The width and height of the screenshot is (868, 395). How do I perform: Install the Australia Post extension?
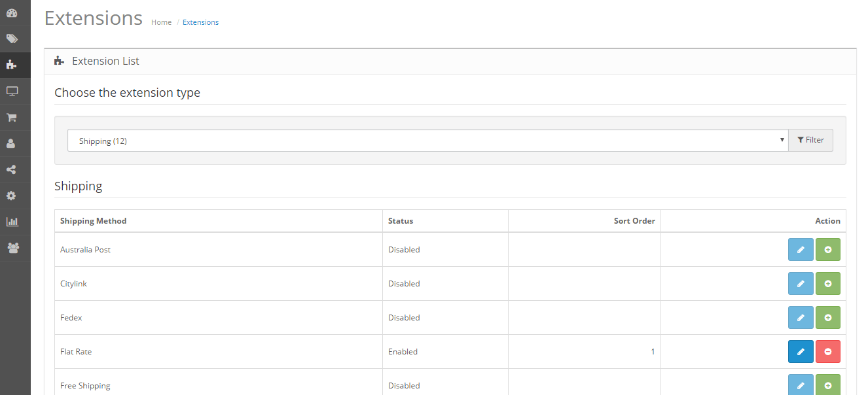pyautogui.click(x=828, y=249)
